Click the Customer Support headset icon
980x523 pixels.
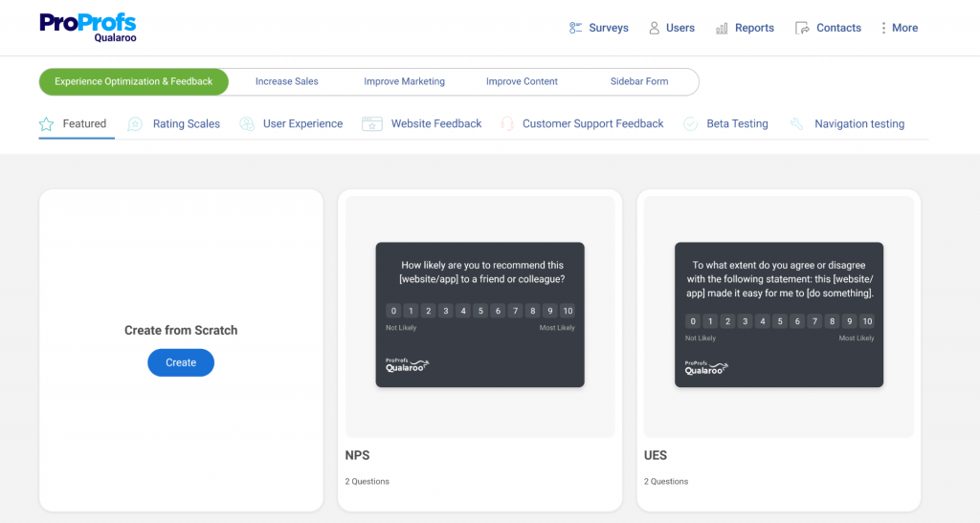(507, 124)
